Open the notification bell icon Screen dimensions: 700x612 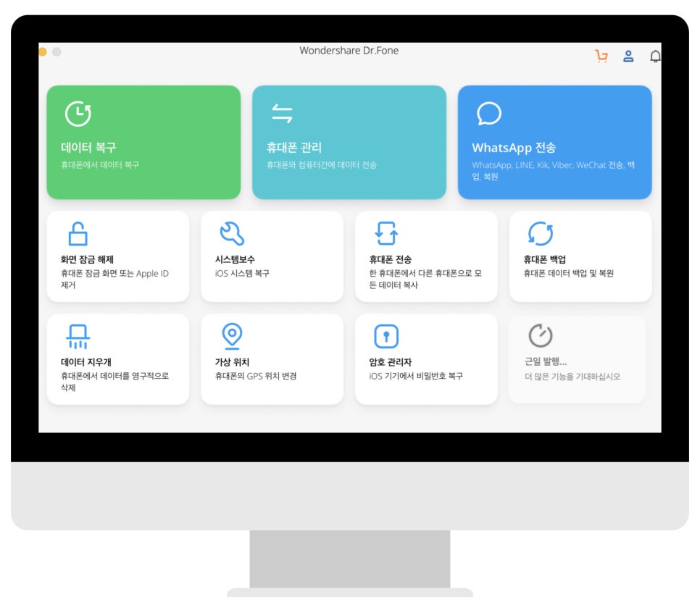(655, 56)
